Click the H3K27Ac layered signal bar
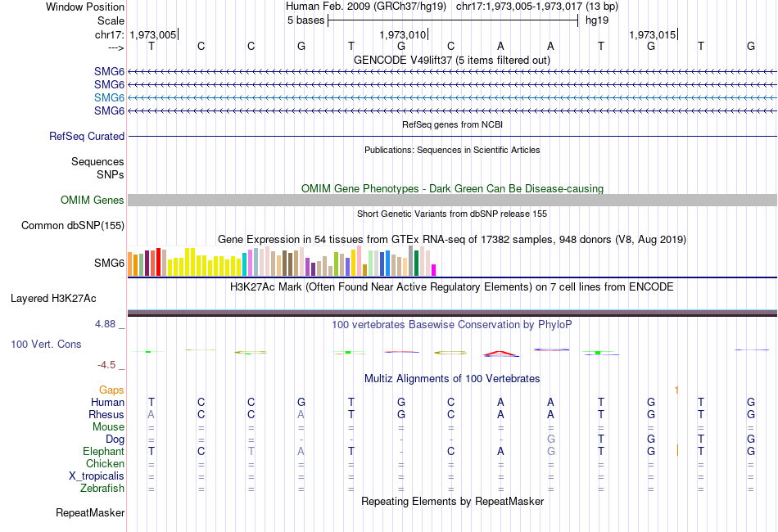The image size is (778, 532). (452, 313)
